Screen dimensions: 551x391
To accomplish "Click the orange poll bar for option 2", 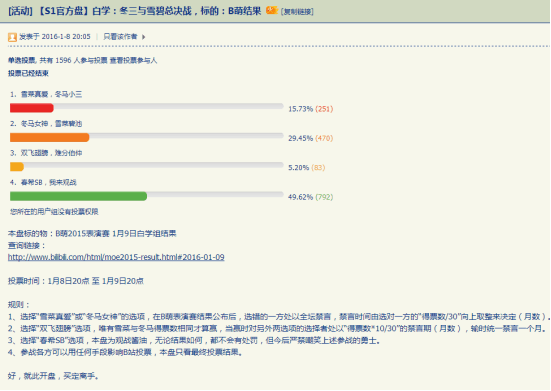I will tap(50, 137).
